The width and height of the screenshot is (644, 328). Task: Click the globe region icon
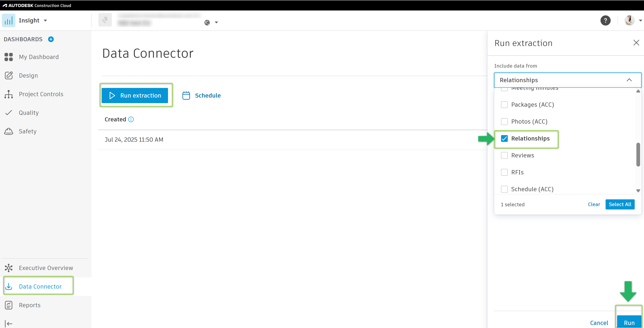(207, 23)
